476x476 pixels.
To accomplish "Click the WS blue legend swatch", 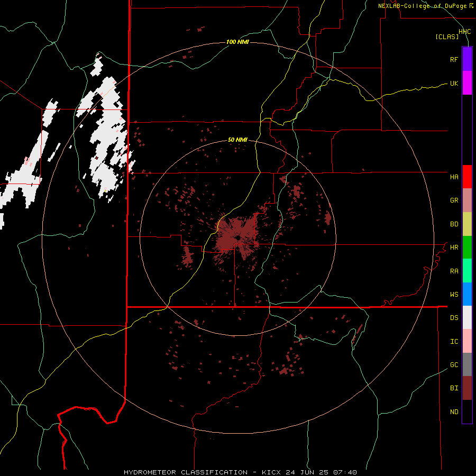I will point(467,294).
